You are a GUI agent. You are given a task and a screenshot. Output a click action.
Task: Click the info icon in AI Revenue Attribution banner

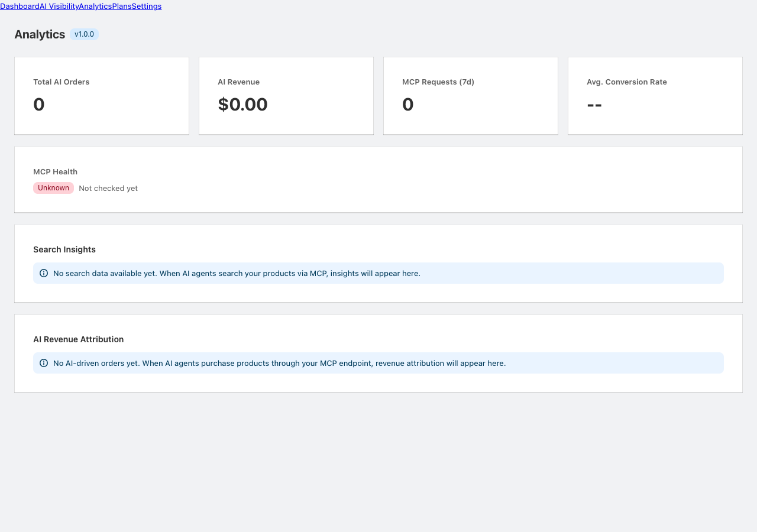coord(44,363)
